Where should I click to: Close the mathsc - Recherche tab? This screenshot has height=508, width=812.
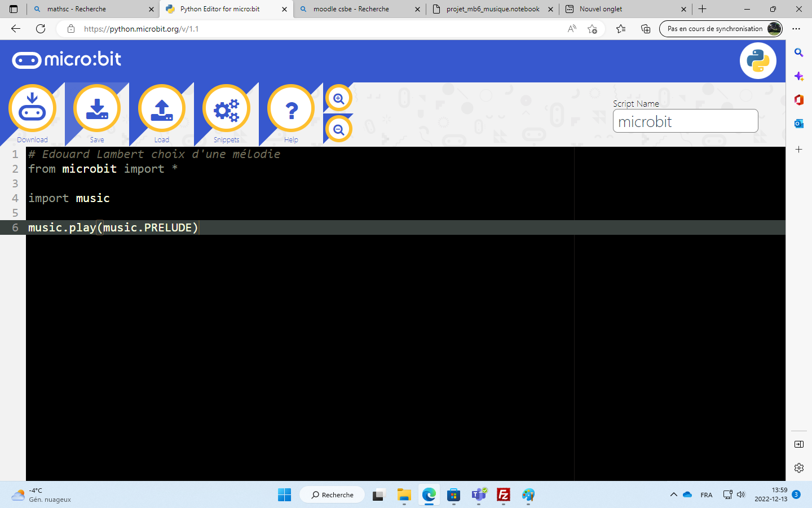tap(151, 9)
